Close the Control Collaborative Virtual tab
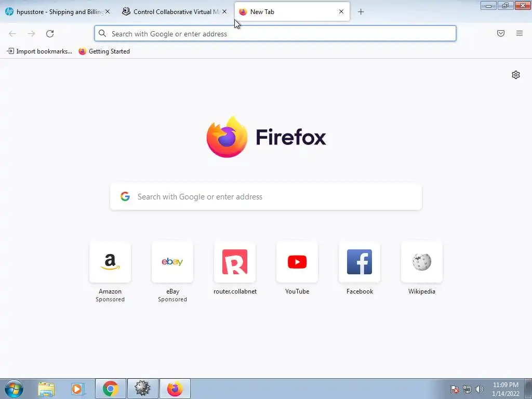Screen dimensions: 532x399 (x=224, y=11)
